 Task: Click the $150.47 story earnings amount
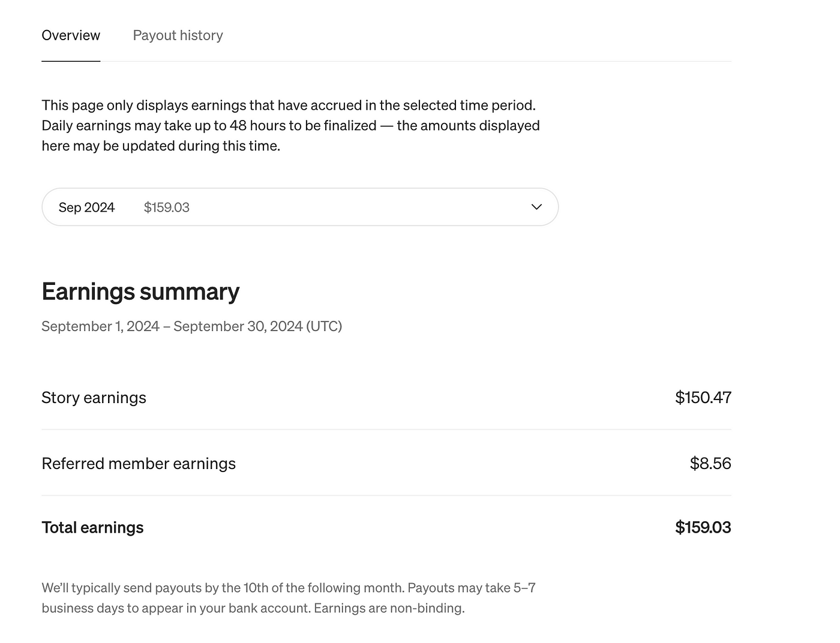[x=703, y=397]
